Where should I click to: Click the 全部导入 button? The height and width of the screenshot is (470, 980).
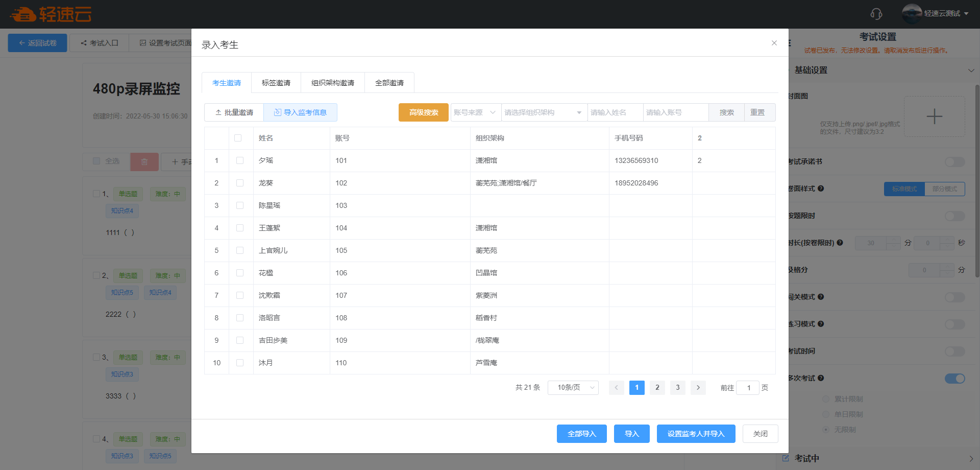[581, 434]
